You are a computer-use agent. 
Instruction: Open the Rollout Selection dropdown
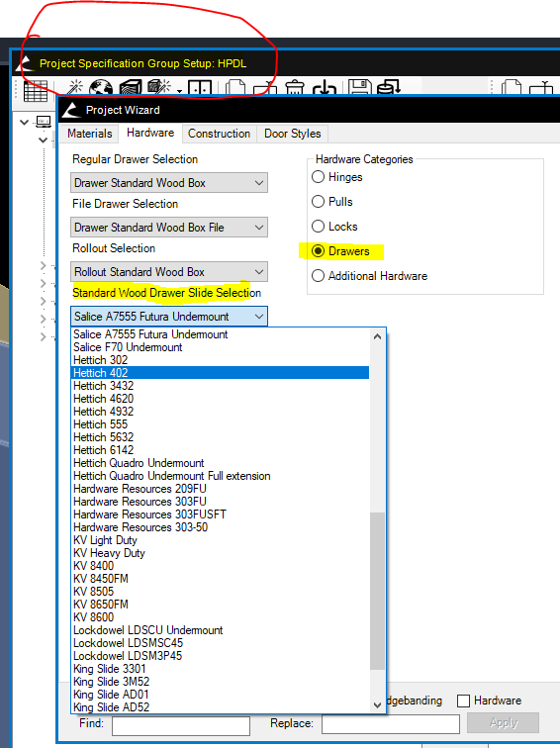point(169,272)
